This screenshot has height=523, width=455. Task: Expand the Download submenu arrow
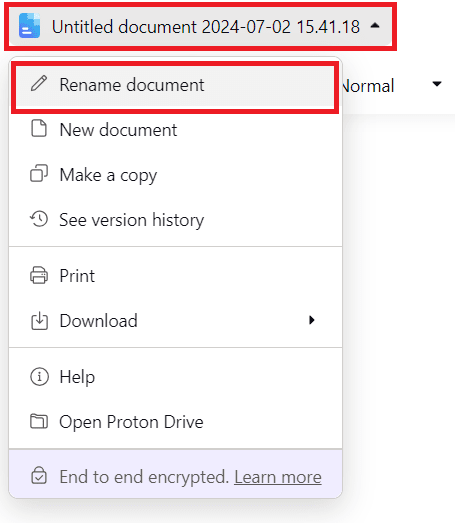tap(312, 320)
